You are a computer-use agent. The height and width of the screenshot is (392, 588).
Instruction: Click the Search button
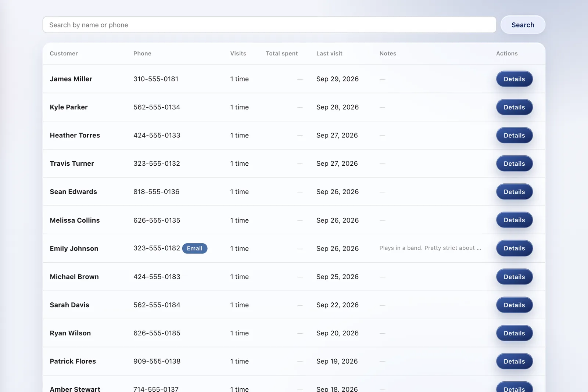pyautogui.click(x=523, y=25)
